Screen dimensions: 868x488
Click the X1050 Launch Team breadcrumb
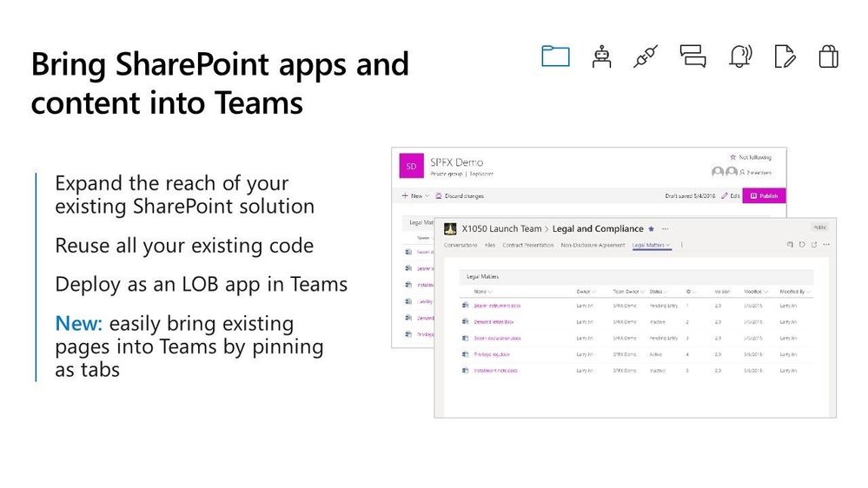point(501,228)
